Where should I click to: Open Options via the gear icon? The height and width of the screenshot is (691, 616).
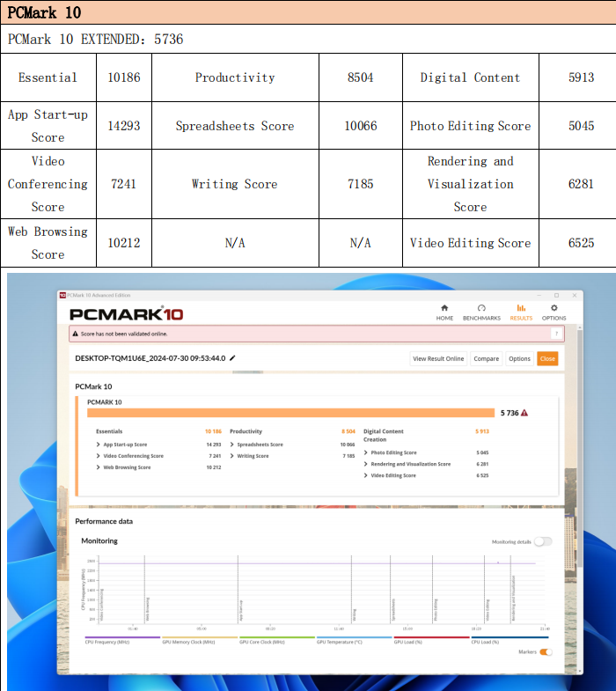[554, 309]
